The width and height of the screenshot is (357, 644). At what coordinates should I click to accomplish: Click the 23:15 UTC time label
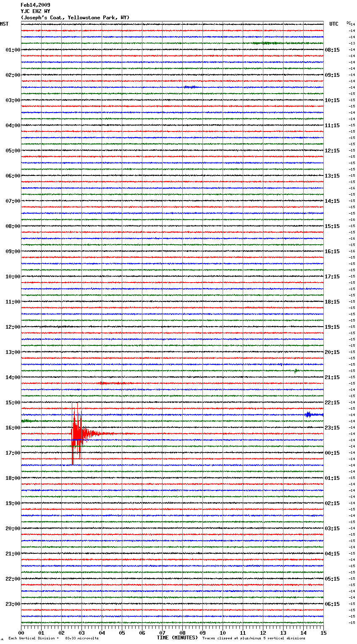pos(332,428)
